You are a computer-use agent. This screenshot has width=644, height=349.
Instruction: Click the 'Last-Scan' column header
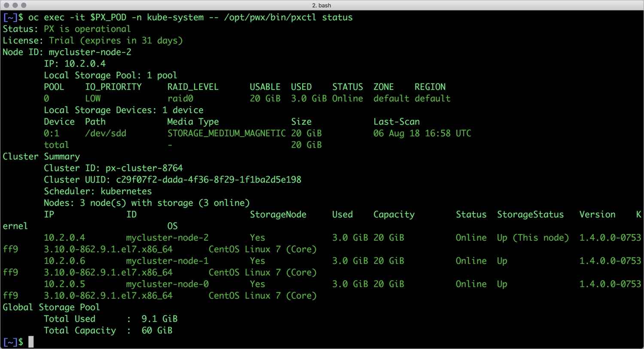coord(396,122)
